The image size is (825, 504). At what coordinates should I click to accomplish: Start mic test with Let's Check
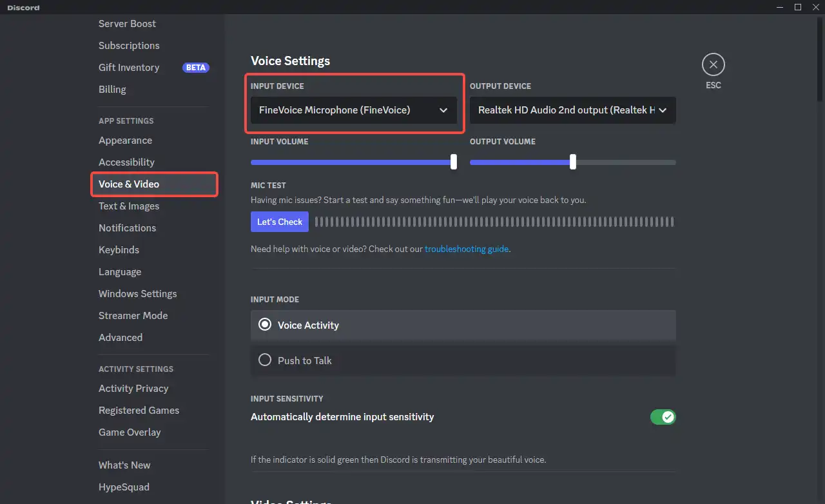click(280, 222)
